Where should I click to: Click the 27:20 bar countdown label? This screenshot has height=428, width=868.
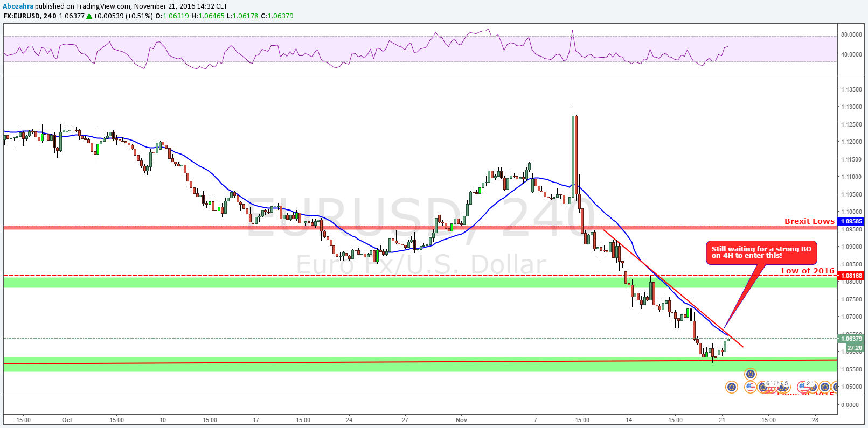click(855, 348)
